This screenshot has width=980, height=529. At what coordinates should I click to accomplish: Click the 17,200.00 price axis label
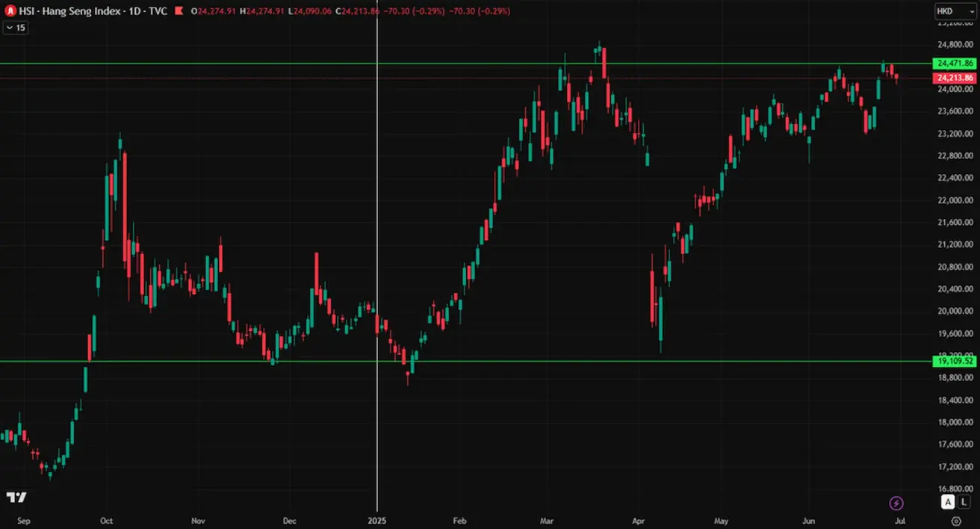click(x=954, y=466)
